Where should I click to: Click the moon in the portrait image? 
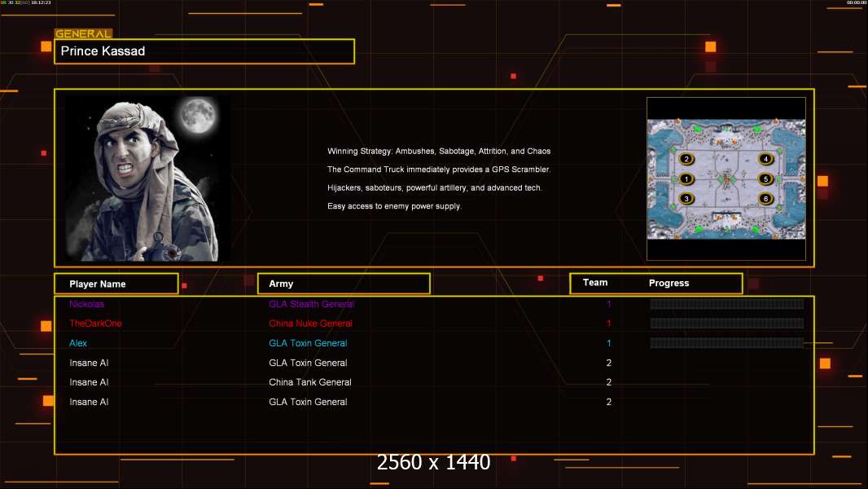[198, 115]
